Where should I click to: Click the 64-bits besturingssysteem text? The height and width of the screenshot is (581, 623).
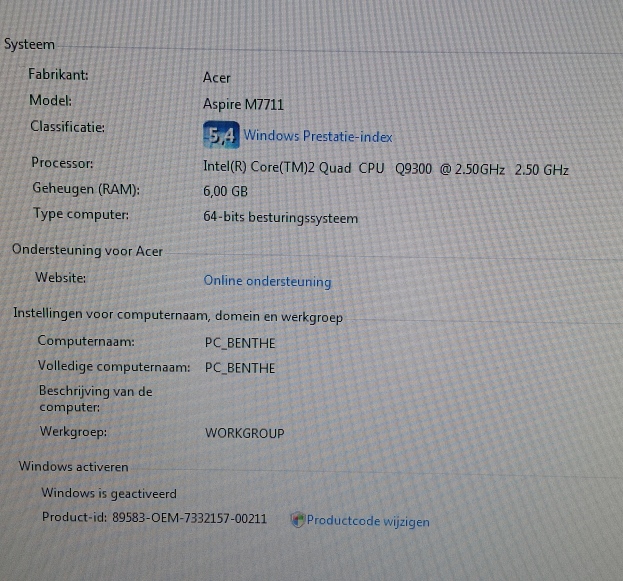coord(281,218)
